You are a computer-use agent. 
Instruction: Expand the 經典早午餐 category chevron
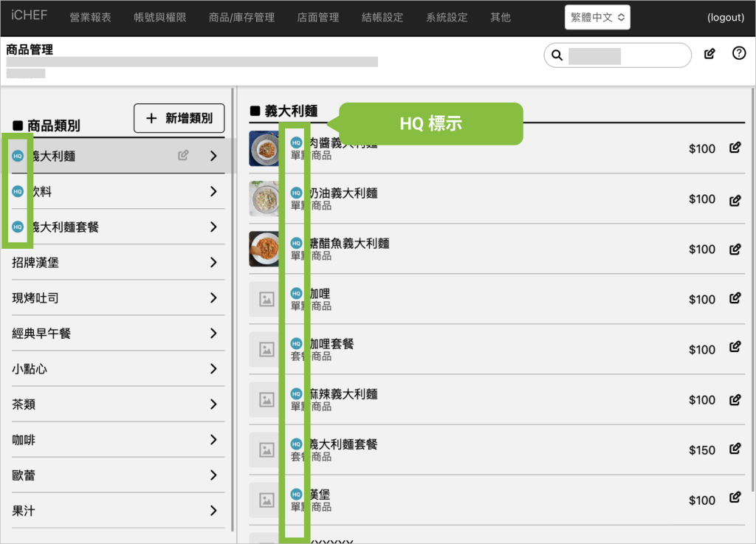point(213,334)
